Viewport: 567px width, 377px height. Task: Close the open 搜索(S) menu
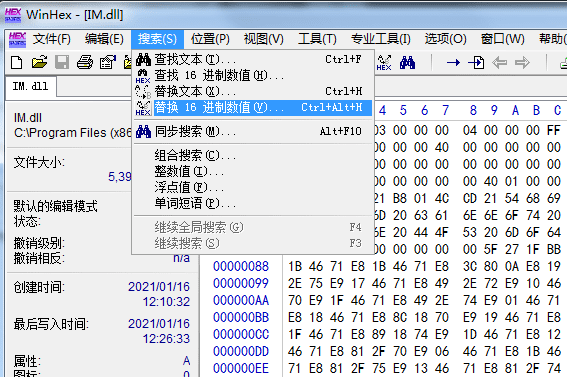pos(157,39)
